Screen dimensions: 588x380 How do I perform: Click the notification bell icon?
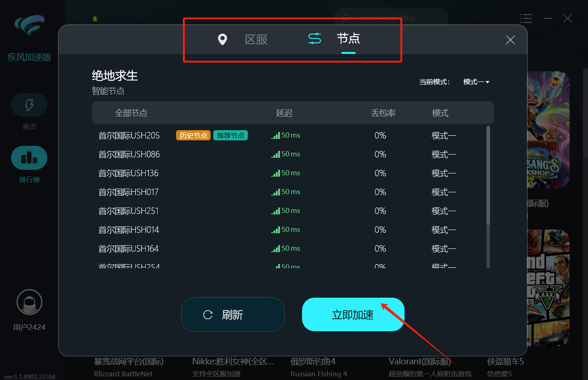(95, 19)
